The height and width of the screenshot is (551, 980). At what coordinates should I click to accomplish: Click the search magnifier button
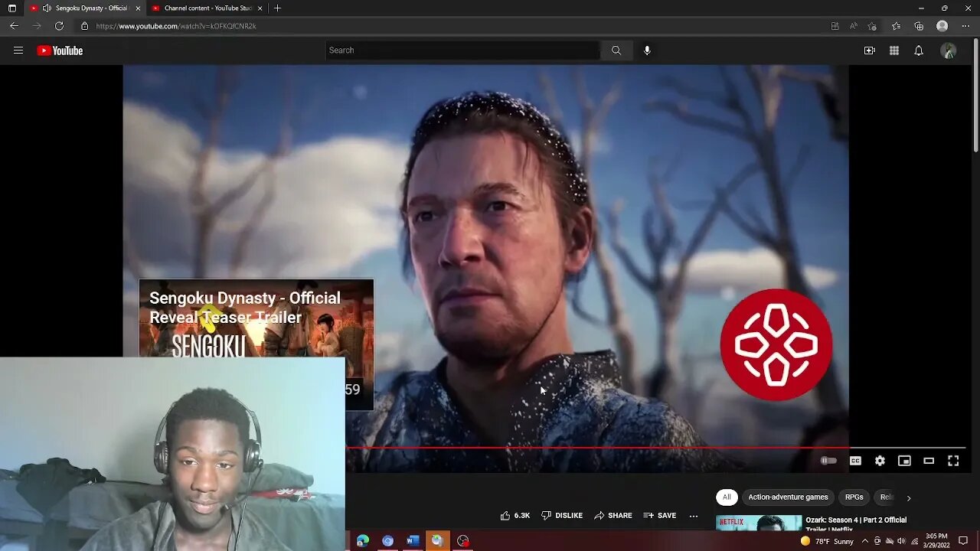[x=616, y=51]
